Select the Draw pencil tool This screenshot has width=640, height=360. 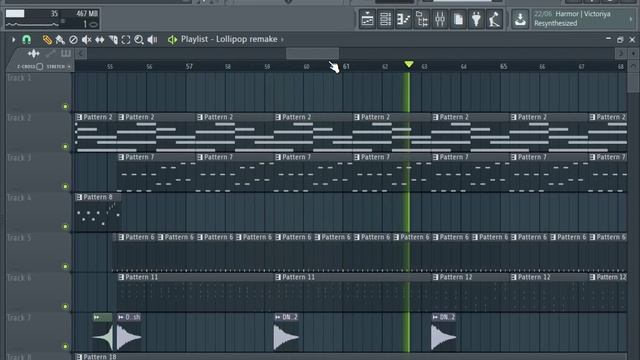coord(47,40)
